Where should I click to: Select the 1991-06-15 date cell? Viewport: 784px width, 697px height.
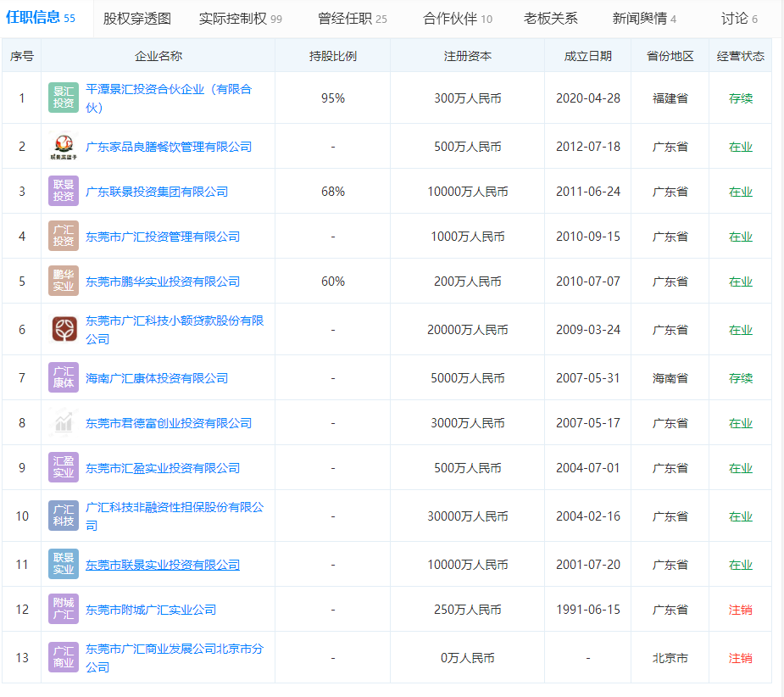click(x=588, y=610)
